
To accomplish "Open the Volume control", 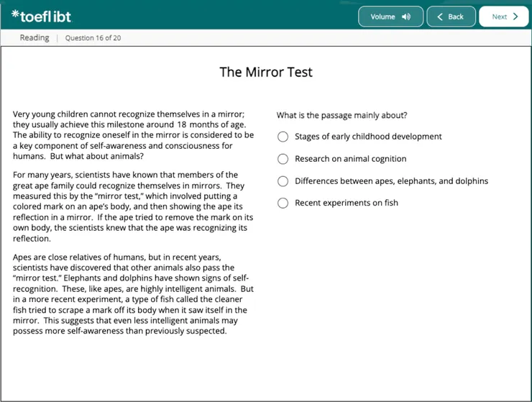I will [x=390, y=17].
